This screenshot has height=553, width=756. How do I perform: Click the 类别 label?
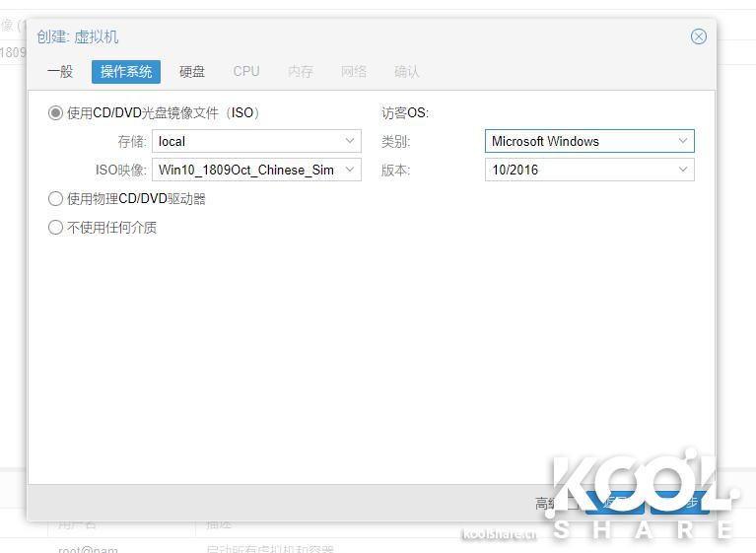tap(395, 141)
